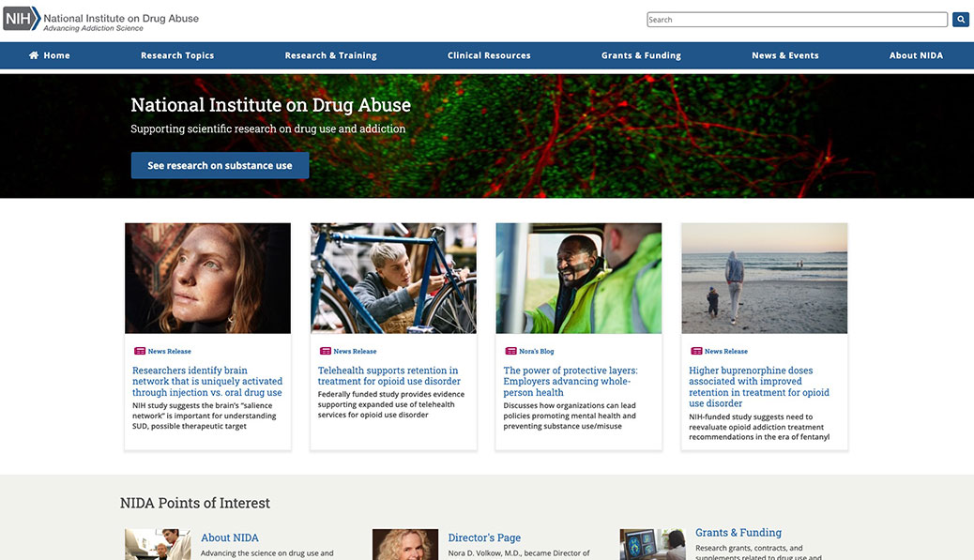Click the house icon beside Home
The image size is (974, 560).
pos(34,55)
